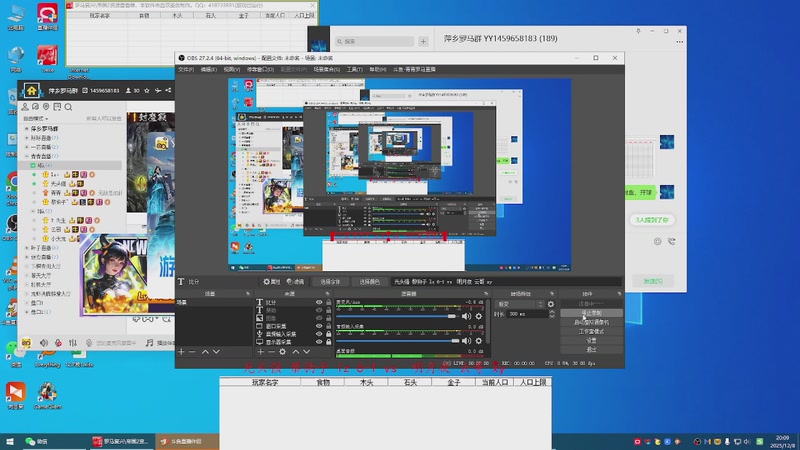Move scene up in the scenes panel
This screenshot has width=800, height=450.
point(205,352)
